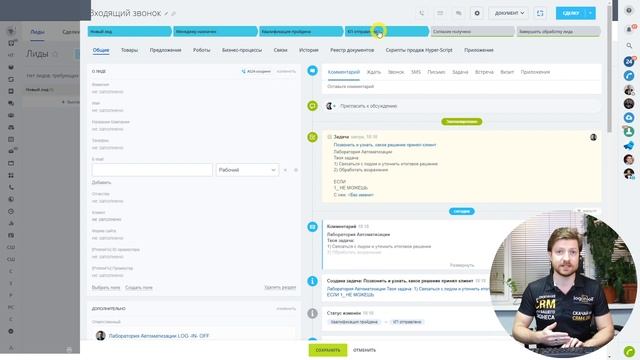Open the Лиды tab in background page
Viewport: 640px width, 360px height.
click(37, 32)
